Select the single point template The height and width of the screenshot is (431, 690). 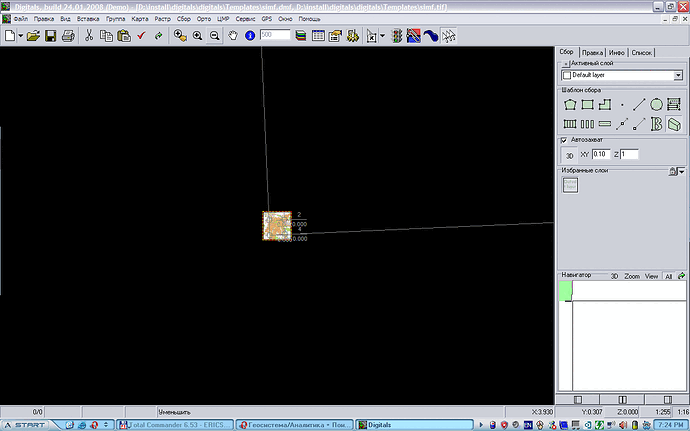[x=622, y=105]
